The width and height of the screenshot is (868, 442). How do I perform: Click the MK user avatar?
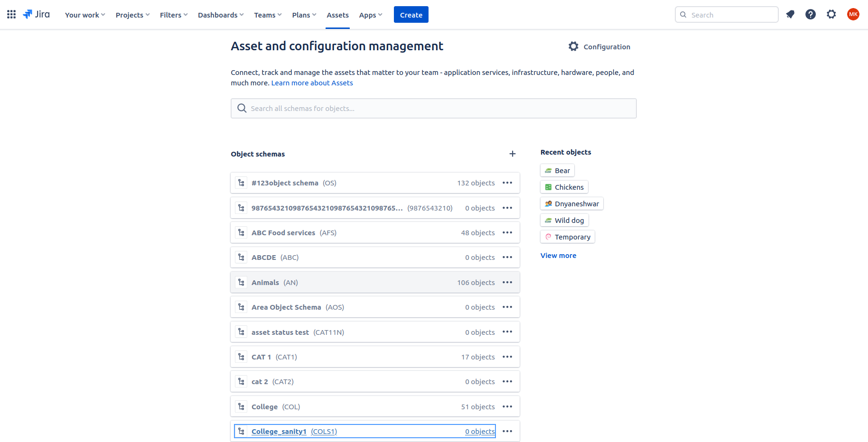(853, 15)
